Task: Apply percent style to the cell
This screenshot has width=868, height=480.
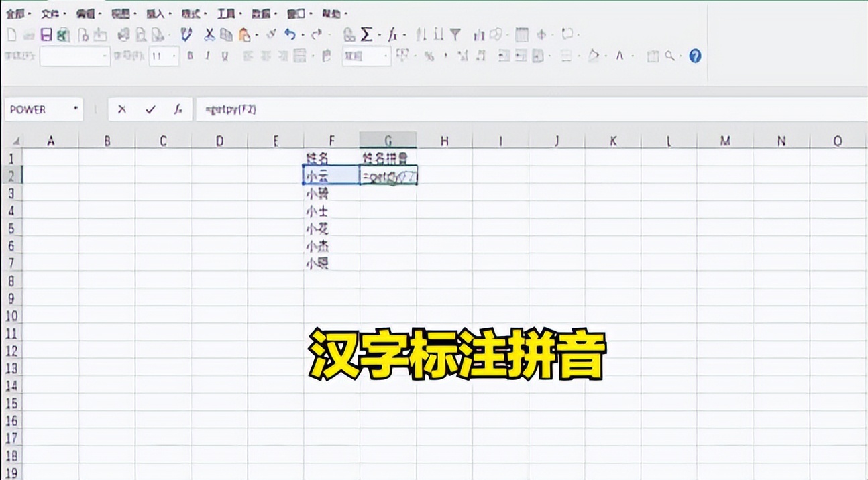Action: coord(429,56)
